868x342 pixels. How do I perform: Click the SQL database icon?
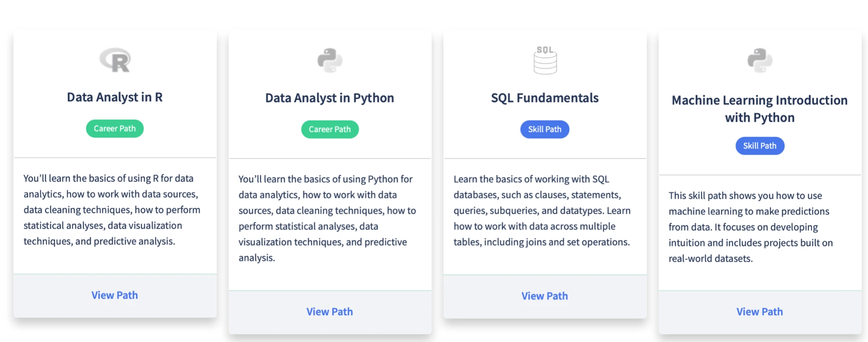click(545, 60)
